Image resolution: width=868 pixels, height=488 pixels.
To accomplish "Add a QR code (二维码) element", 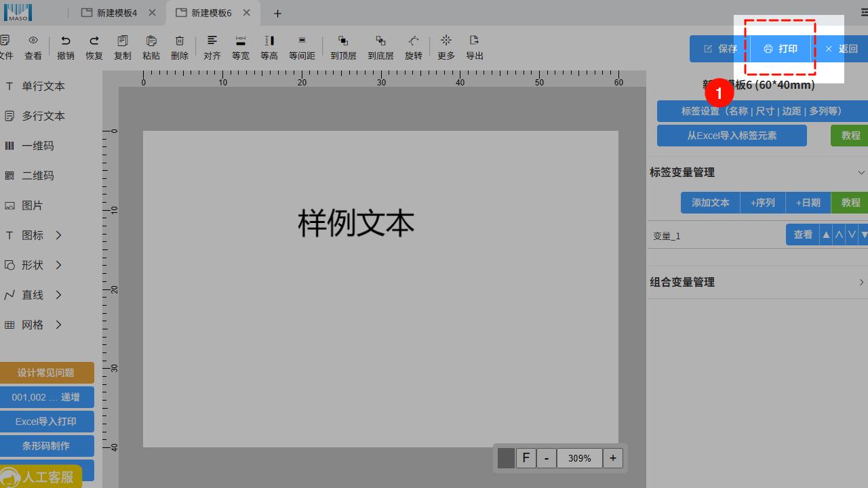I will (x=37, y=176).
